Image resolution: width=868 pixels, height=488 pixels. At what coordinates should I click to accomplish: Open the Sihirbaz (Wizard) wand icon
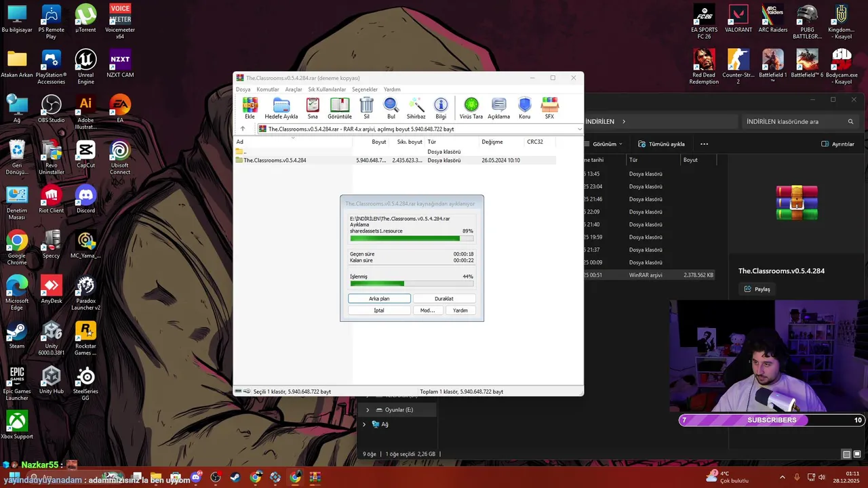click(416, 108)
